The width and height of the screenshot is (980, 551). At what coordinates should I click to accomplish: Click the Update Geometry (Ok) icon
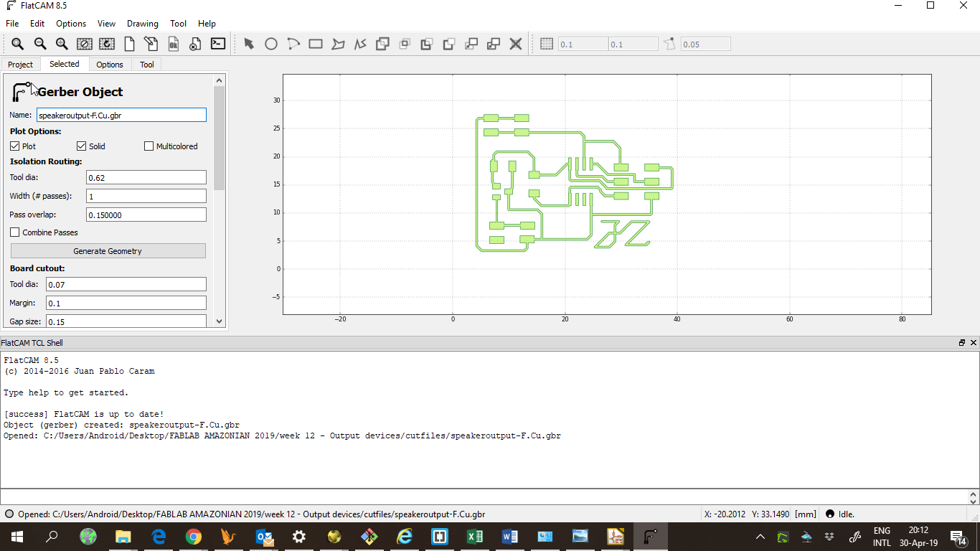point(174,44)
